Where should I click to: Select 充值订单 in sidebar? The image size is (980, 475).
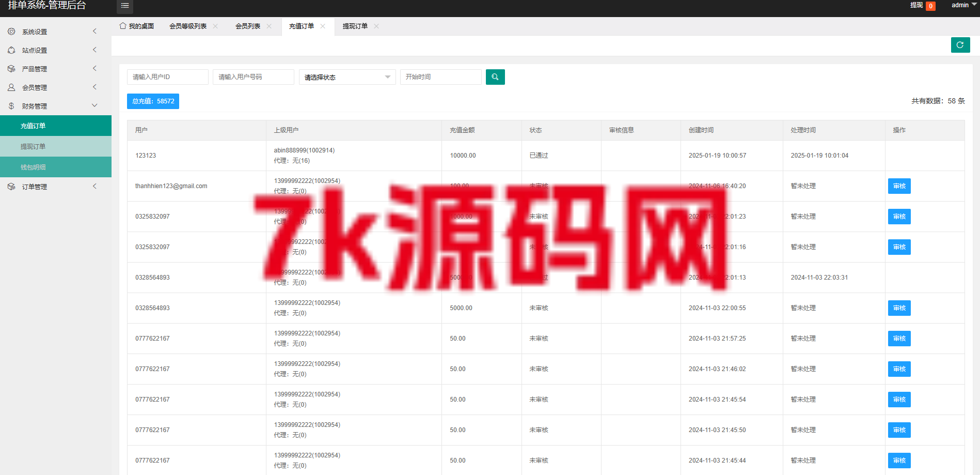click(x=56, y=126)
